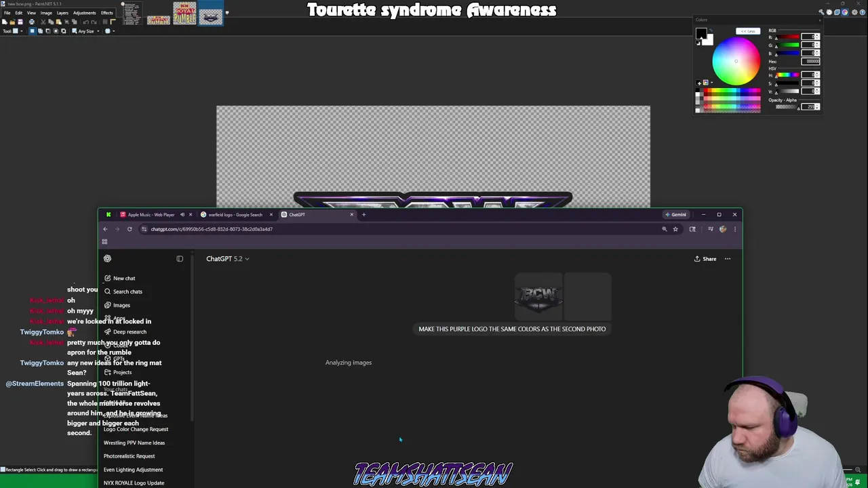The image size is (868, 488).
Task: Toggle the Layers window icon
Action: [837, 12]
